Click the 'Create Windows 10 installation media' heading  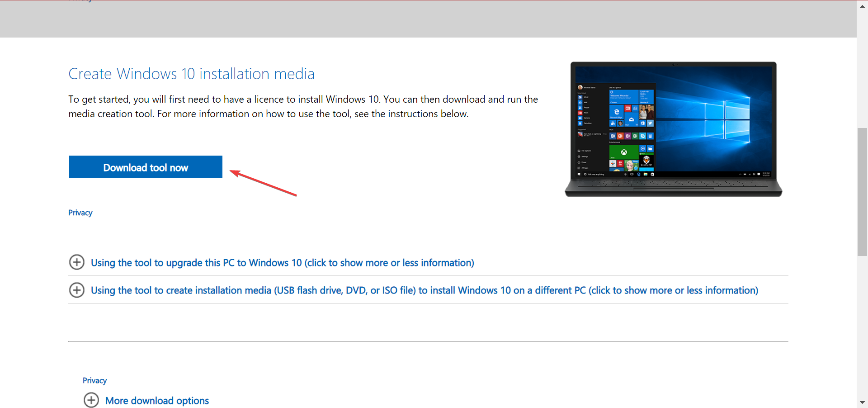click(x=191, y=74)
